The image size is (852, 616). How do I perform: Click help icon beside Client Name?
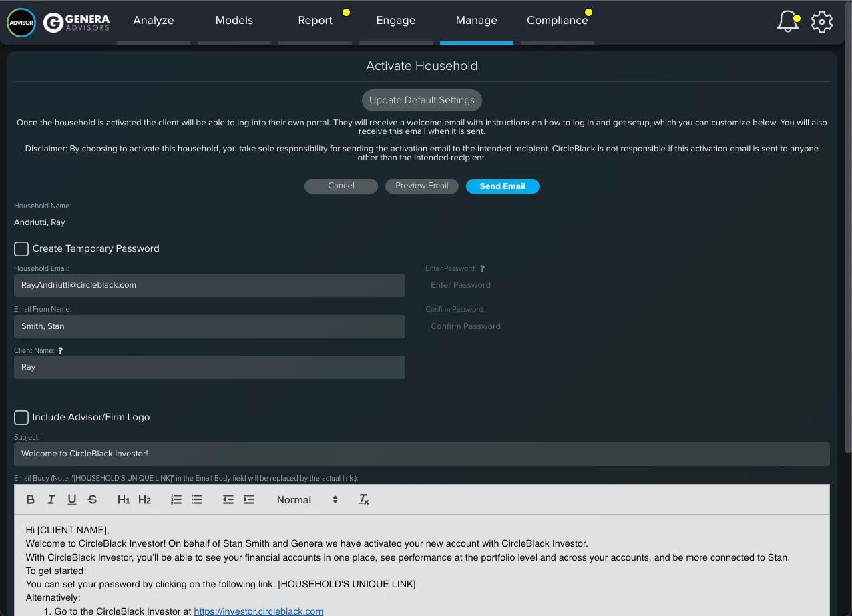(x=61, y=350)
